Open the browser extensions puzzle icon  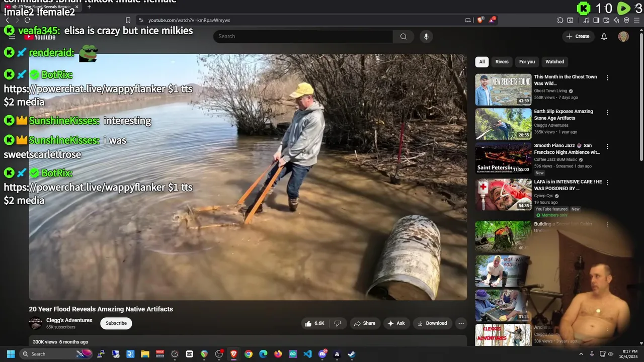(x=560, y=20)
